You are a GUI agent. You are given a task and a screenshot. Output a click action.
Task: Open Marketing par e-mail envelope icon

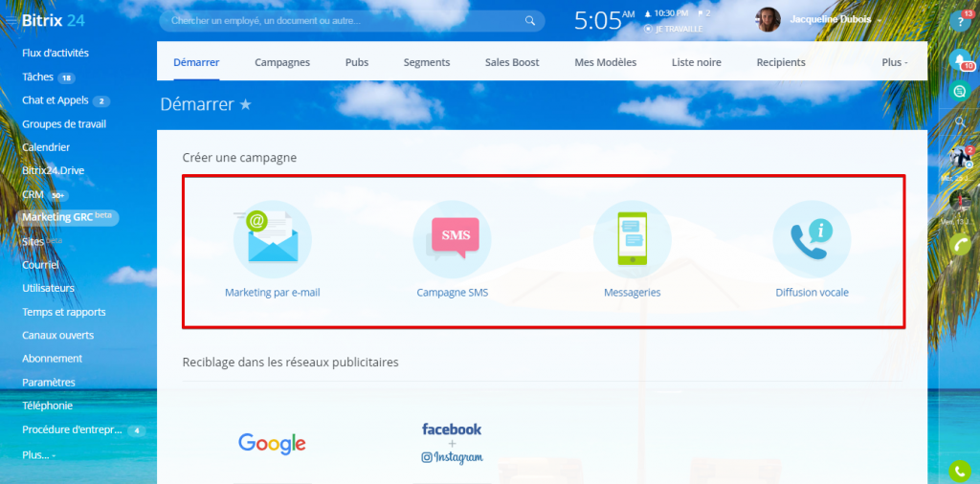(273, 238)
